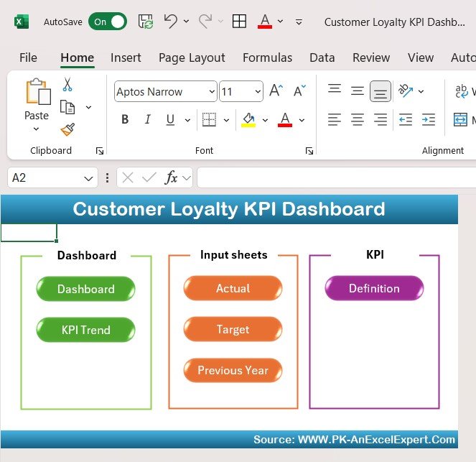Toggle the AutoSave switch off
476x462 pixels.
[108, 22]
